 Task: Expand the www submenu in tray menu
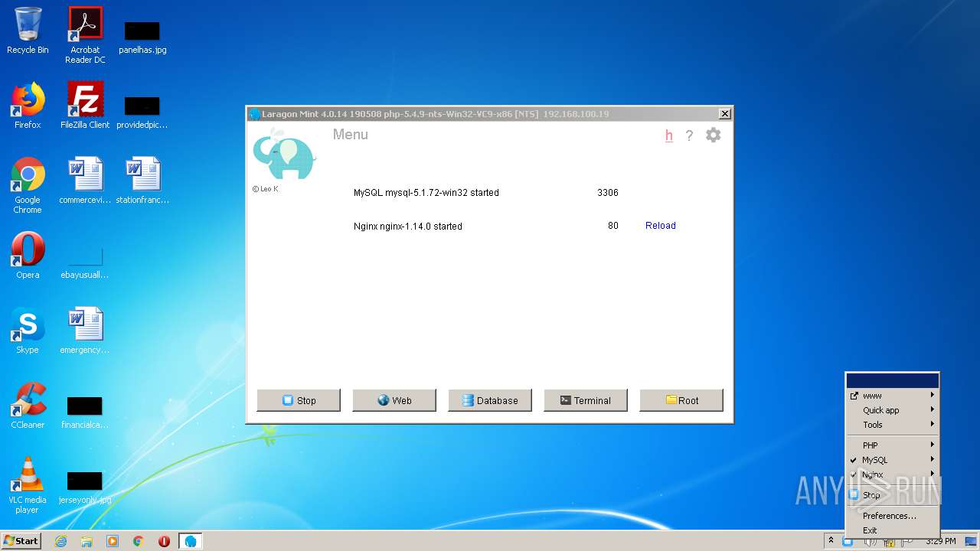pos(892,396)
